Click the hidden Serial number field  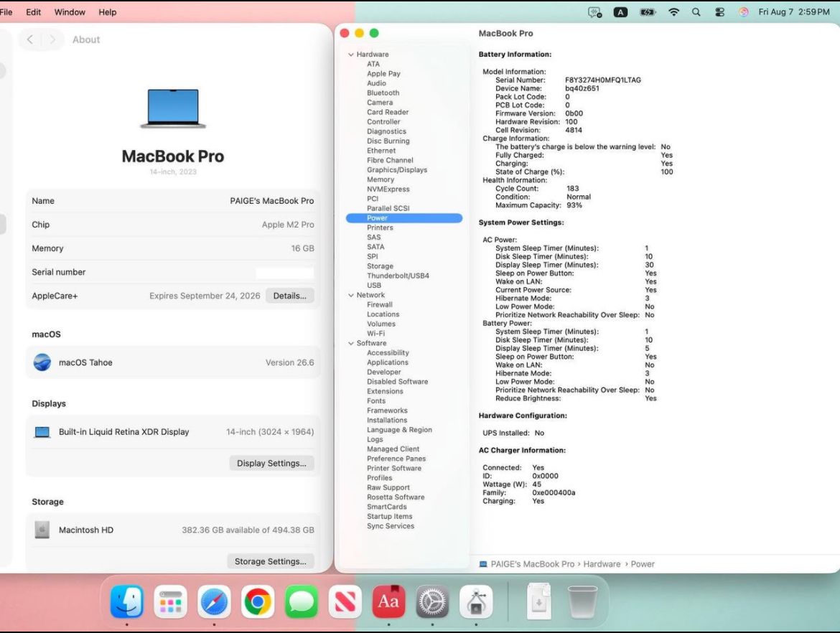pyautogui.click(x=284, y=272)
